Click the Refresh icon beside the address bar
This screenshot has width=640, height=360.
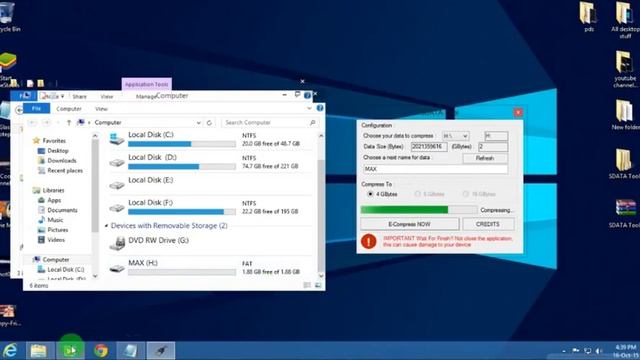[x=209, y=122]
